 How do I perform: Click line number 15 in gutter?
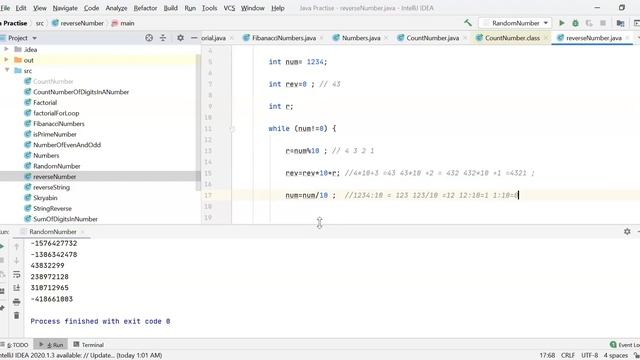208,173
